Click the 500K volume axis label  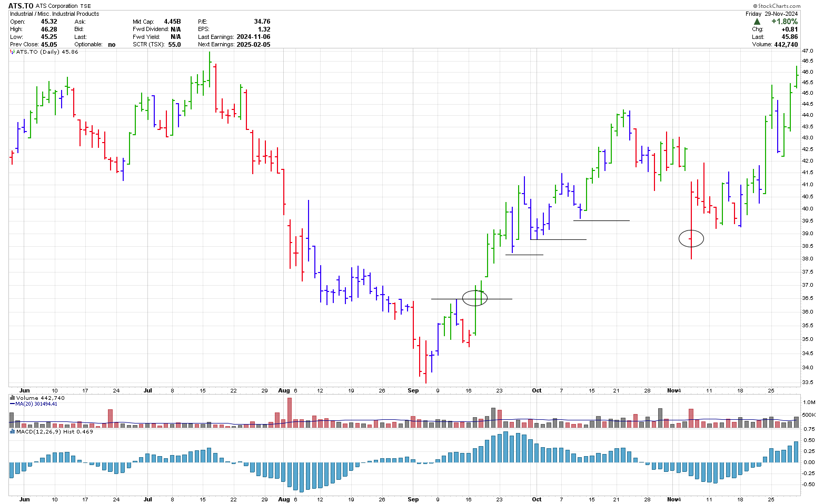[x=809, y=415]
